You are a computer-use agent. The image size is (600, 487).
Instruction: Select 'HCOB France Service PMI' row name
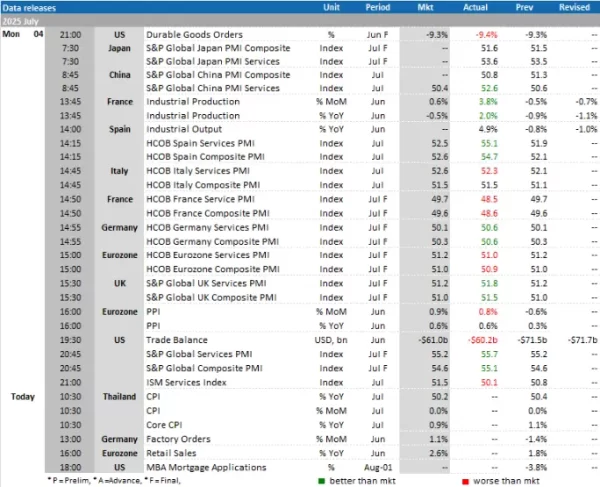200,199
